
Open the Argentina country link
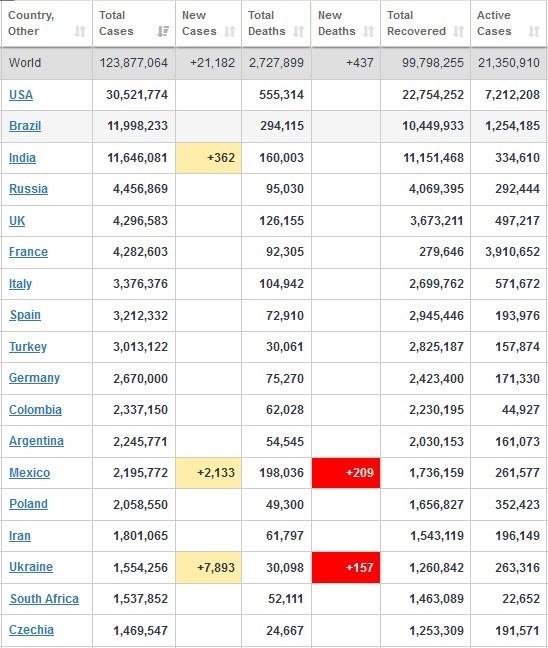tap(36, 441)
